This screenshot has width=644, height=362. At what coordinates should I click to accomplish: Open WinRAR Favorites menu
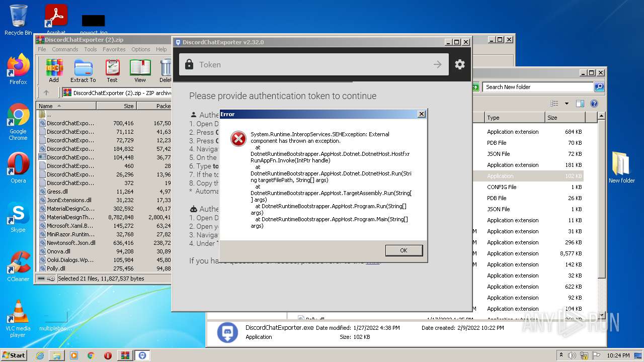114,49
